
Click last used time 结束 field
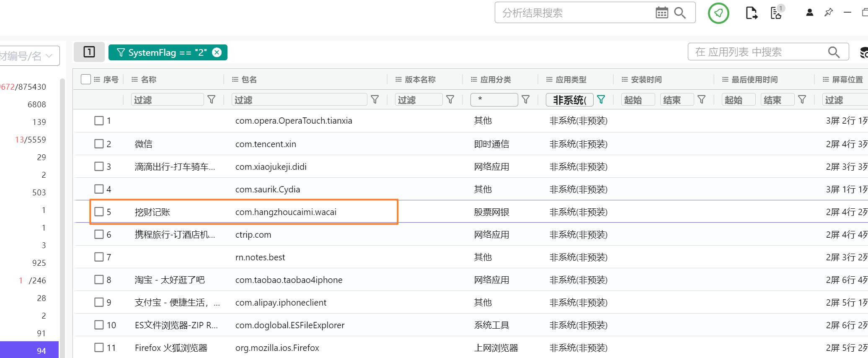(x=778, y=100)
